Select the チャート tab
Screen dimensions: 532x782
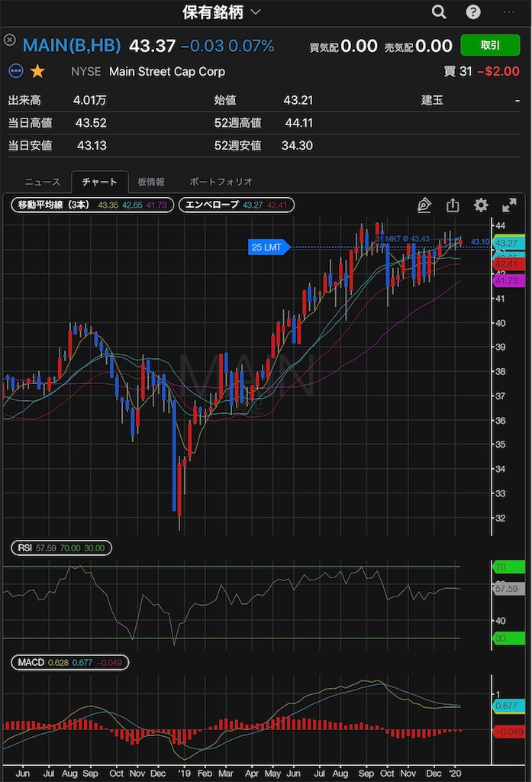[x=100, y=182]
